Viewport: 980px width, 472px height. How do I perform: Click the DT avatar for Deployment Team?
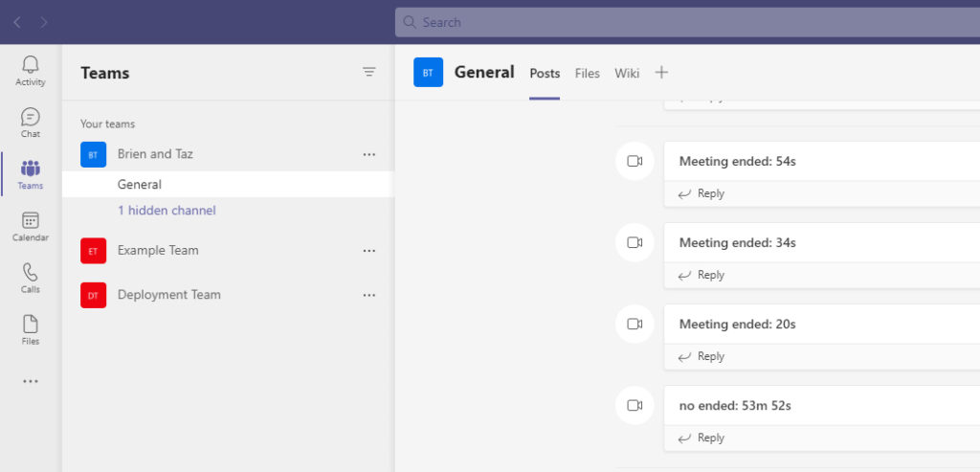pos(93,295)
